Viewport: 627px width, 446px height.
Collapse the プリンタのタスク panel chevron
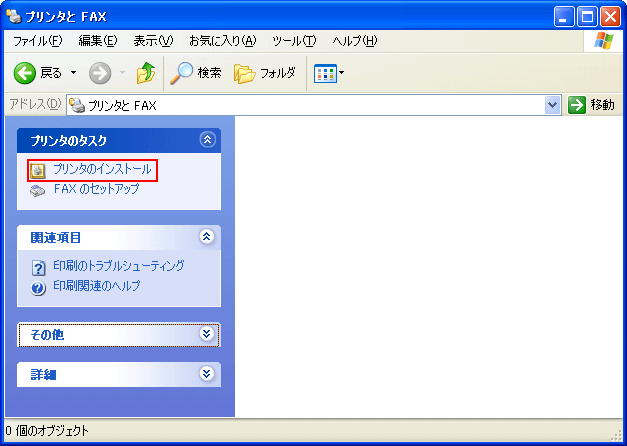click(x=207, y=140)
